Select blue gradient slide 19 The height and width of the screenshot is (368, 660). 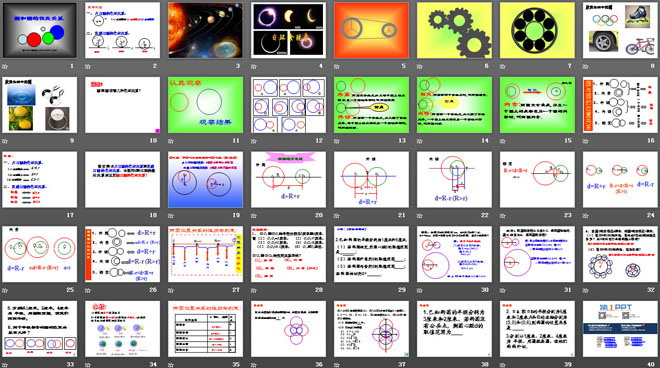pyautogui.click(x=205, y=179)
